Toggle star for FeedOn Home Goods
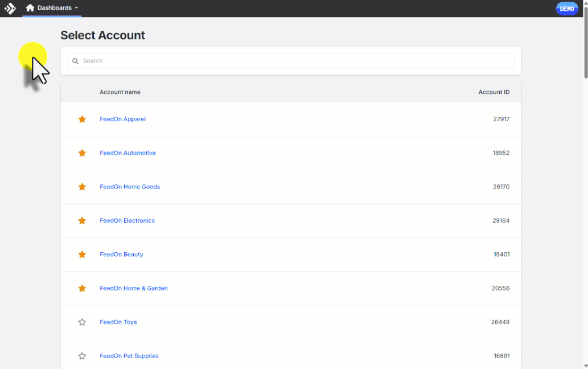Image resolution: width=588 pixels, height=369 pixels. tap(82, 187)
